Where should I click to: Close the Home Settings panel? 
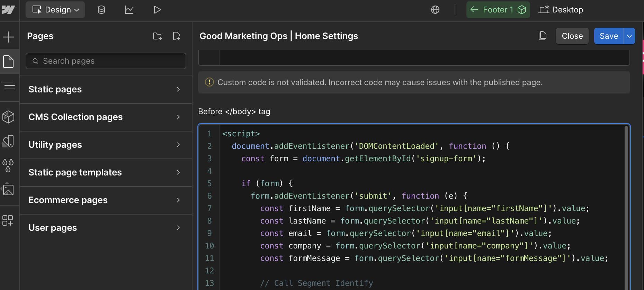[x=572, y=36]
